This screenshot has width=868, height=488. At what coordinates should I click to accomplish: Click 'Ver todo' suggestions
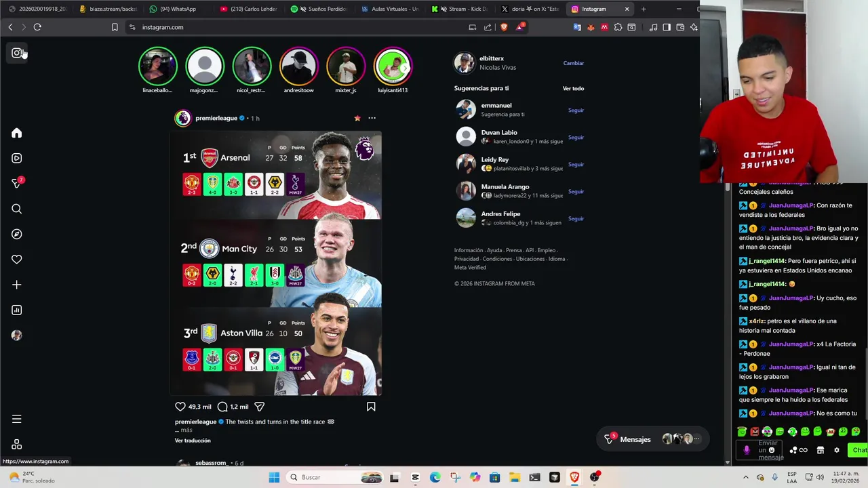tap(573, 88)
